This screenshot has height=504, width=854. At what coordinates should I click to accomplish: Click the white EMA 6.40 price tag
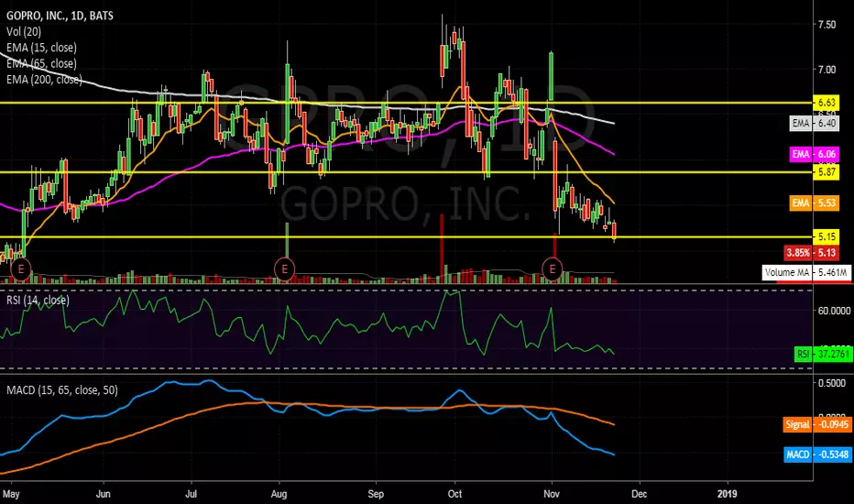pyautogui.click(x=815, y=123)
